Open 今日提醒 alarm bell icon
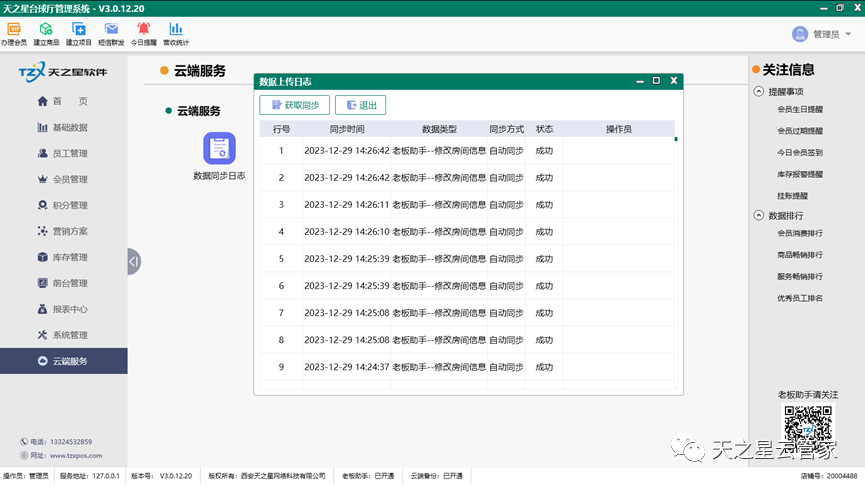 click(x=144, y=29)
